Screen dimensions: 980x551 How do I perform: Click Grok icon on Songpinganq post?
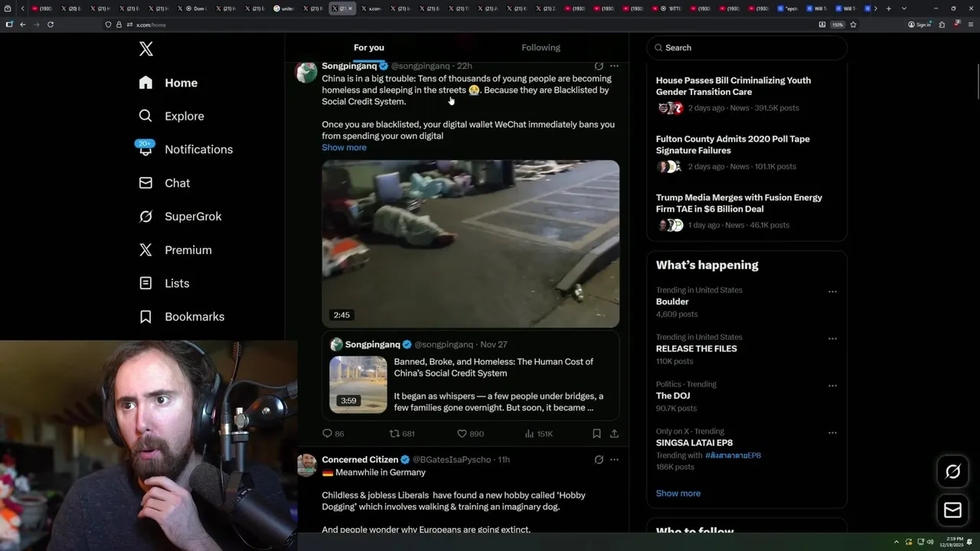click(x=599, y=66)
